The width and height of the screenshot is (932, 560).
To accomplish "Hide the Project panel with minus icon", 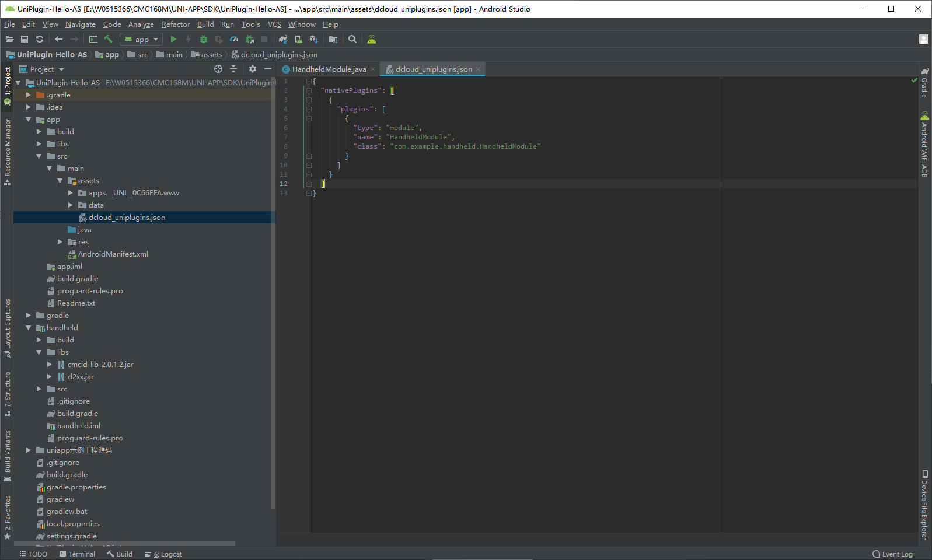I will click(268, 69).
